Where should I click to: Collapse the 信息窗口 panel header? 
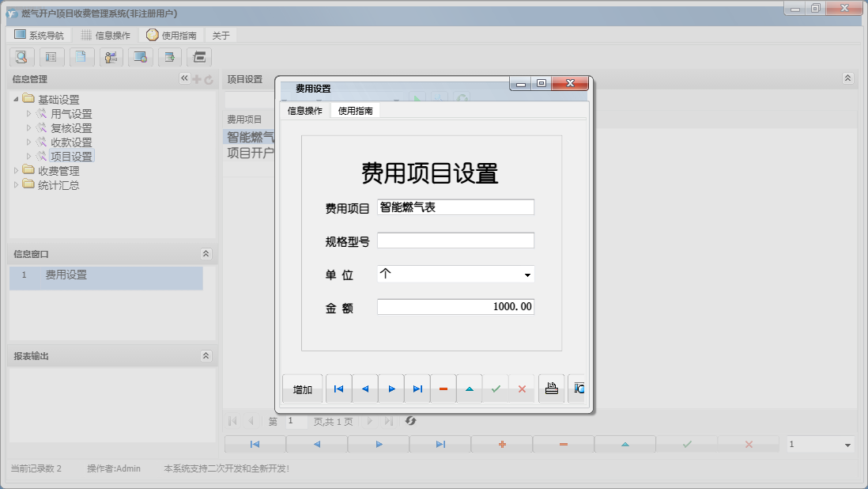[206, 254]
